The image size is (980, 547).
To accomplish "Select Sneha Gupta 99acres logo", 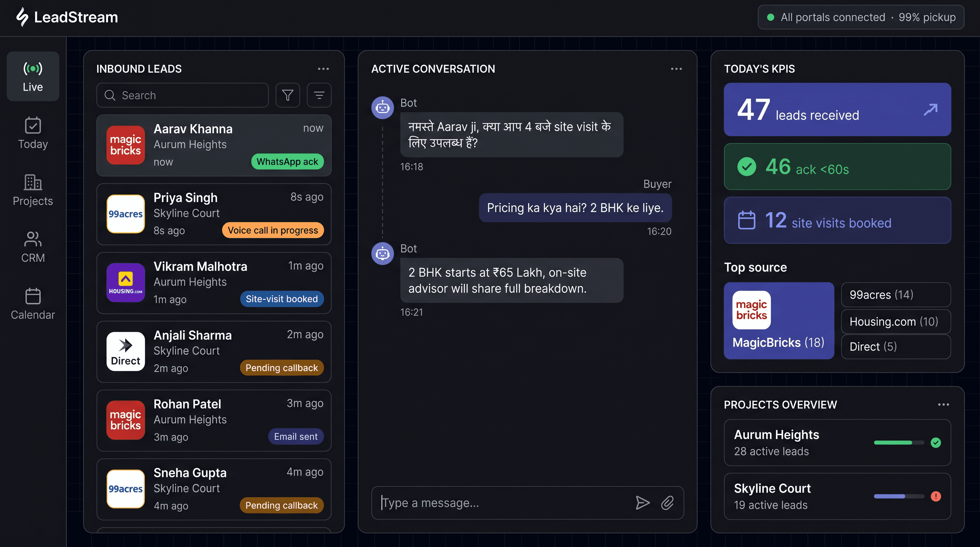I will [126, 489].
